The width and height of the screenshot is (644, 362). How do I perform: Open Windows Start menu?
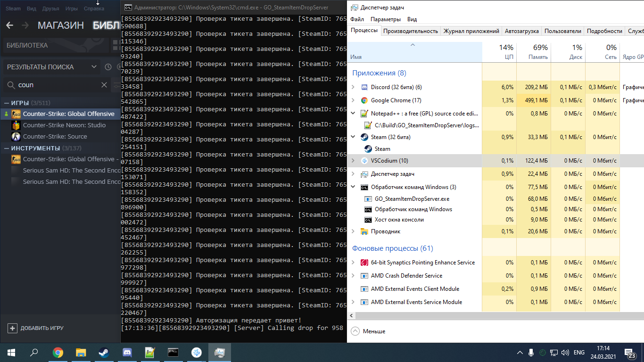tap(11, 352)
